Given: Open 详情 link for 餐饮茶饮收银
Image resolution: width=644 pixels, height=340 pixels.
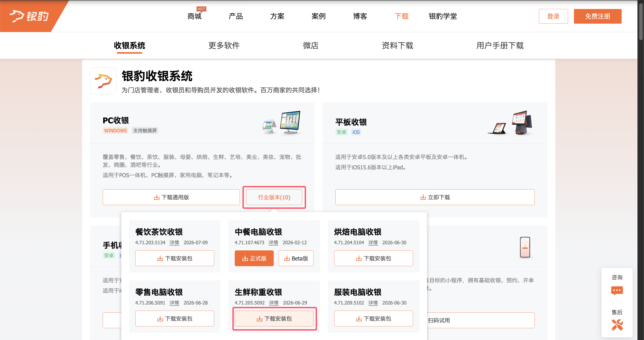Looking at the screenshot, I should coord(174,243).
